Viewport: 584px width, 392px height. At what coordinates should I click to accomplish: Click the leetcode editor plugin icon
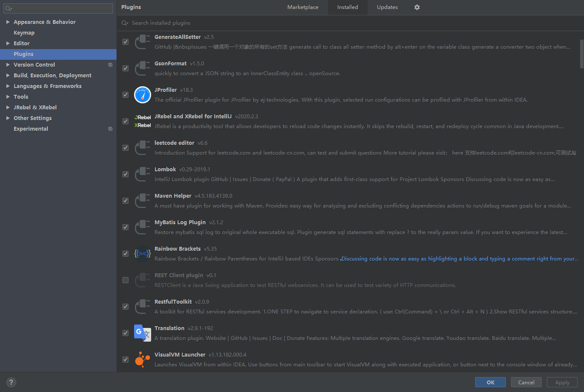click(x=143, y=148)
